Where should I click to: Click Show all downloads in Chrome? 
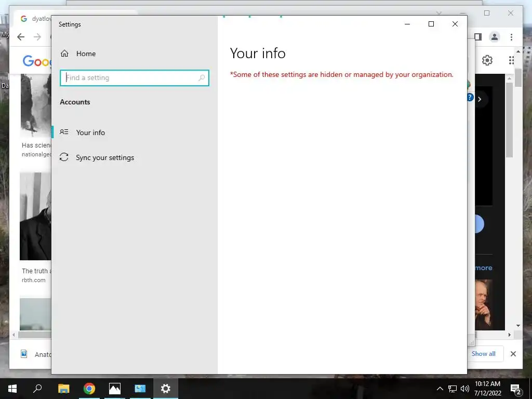(x=483, y=353)
